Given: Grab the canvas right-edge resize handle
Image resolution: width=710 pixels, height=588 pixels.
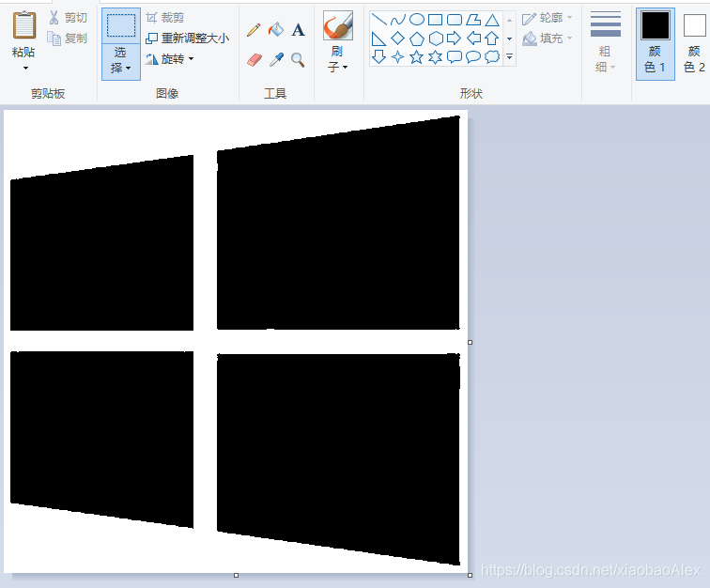Looking at the screenshot, I should coord(470,343).
